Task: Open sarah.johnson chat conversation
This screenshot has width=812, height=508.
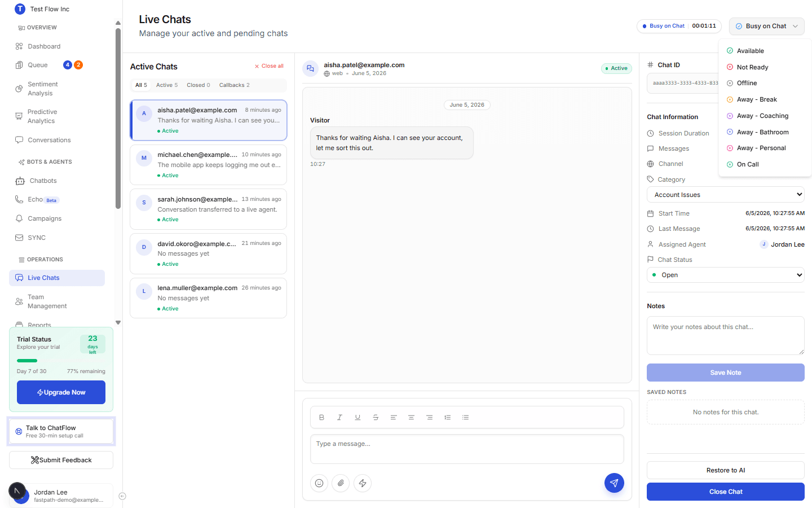Action: tap(208, 209)
